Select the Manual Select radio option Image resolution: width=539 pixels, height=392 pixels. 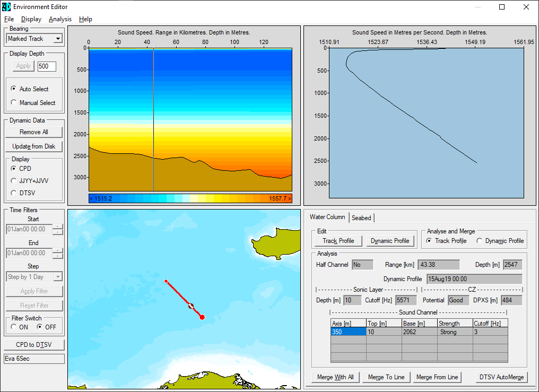(x=33, y=103)
